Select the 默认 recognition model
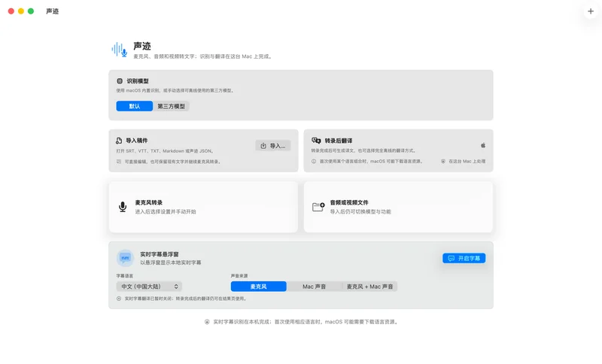Viewport: 602px width, 364px height. 135,106
